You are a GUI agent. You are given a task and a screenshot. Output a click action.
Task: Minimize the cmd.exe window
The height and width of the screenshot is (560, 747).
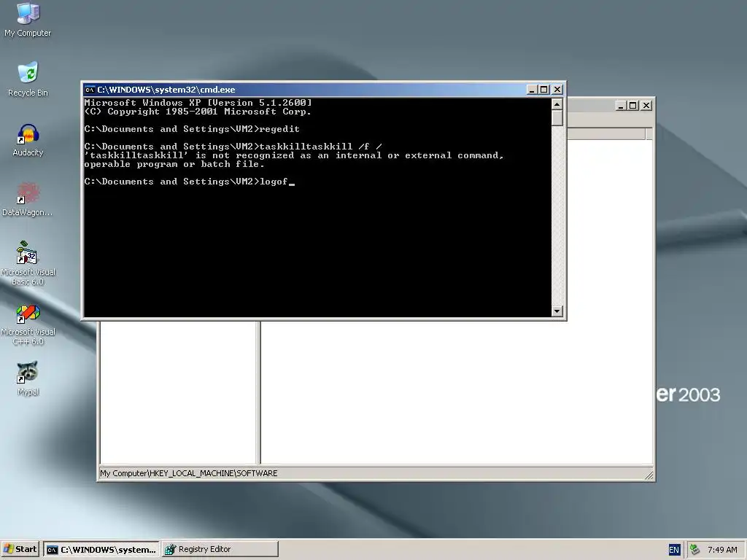point(532,90)
